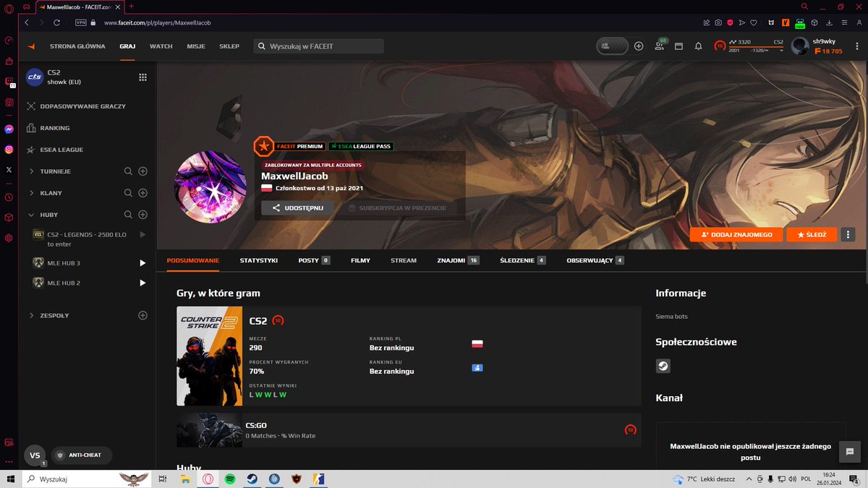Open the calendar icon in the header
Screen dimensions: 868x488
point(678,46)
